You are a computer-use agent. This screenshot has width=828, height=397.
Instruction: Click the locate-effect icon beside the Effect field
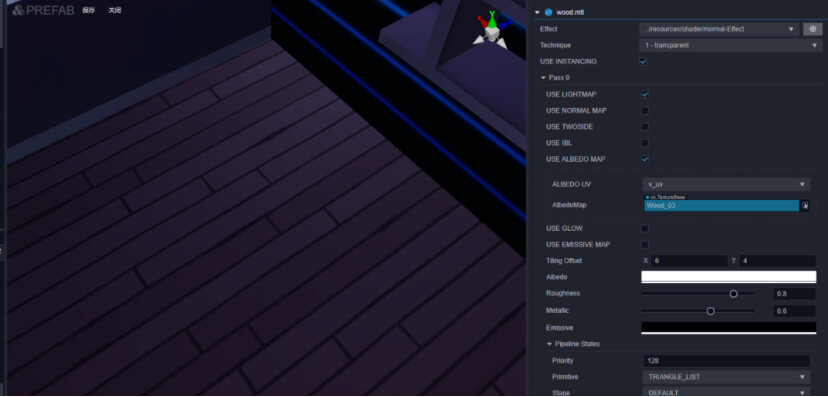pos(812,29)
